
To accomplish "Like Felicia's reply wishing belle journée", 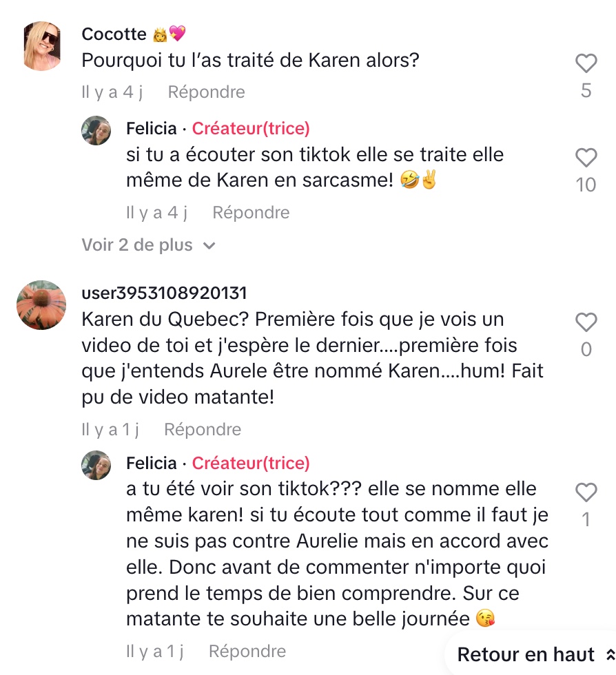I will pos(586,492).
